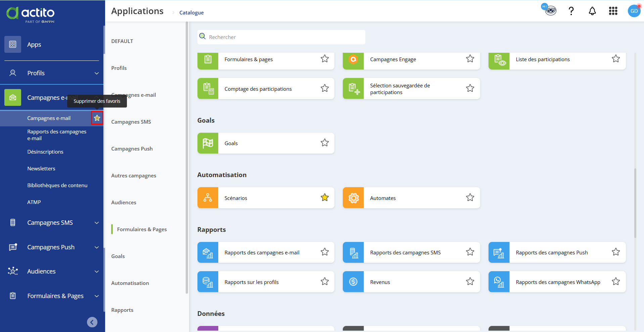Click the Rapports des campagnes Push icon
Screen dimensions: 644x332
(499, 252)
